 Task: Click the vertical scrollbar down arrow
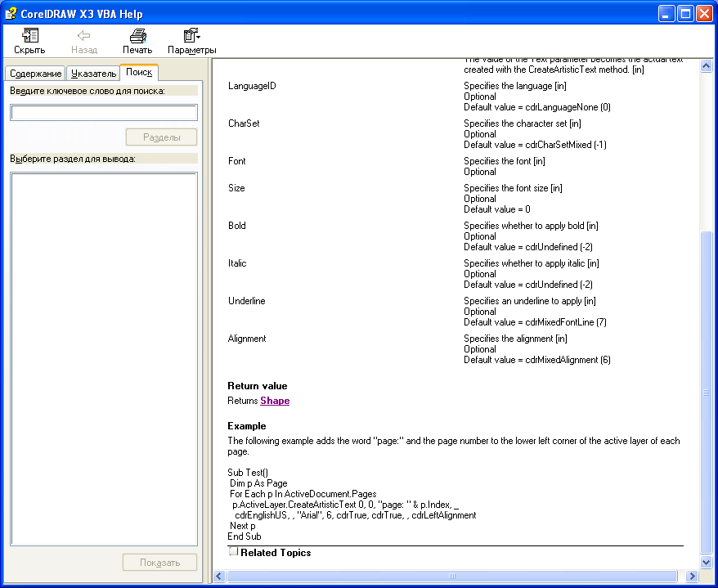[706, 562]
